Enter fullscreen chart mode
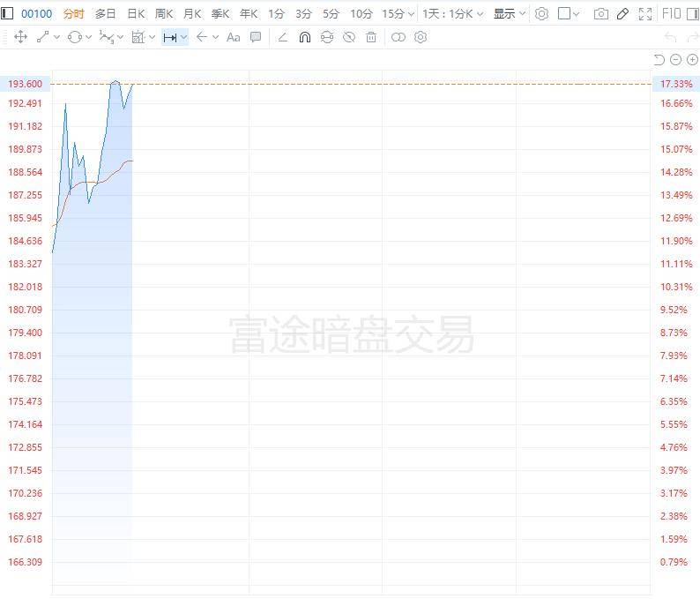This screenshot has height=599, width=700. click(x=645, y=14)
